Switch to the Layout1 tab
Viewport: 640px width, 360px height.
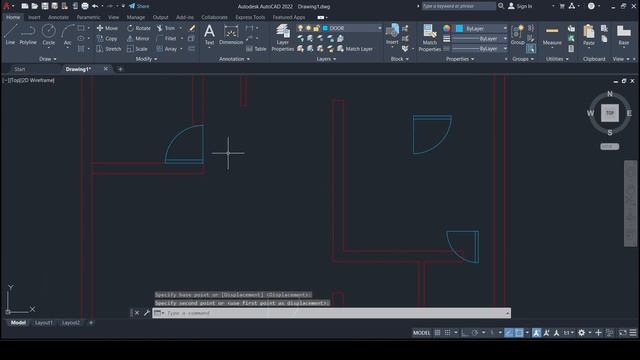coord(44,323)
